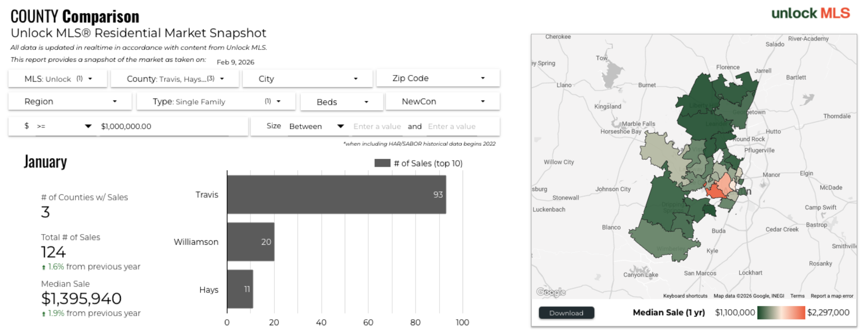The image size is (868, 335).
Task: Click the second Size 'Enter a value' field
Action: [452, 126]
